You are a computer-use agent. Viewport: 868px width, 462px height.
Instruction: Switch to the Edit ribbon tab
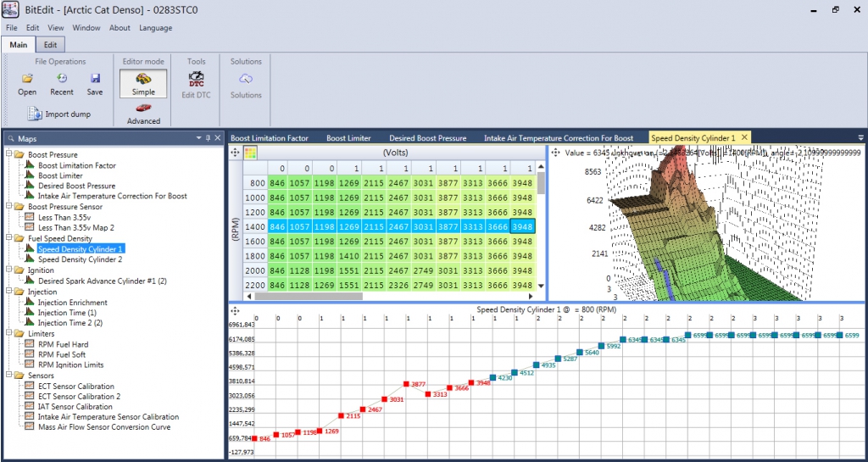pos(50,45)
